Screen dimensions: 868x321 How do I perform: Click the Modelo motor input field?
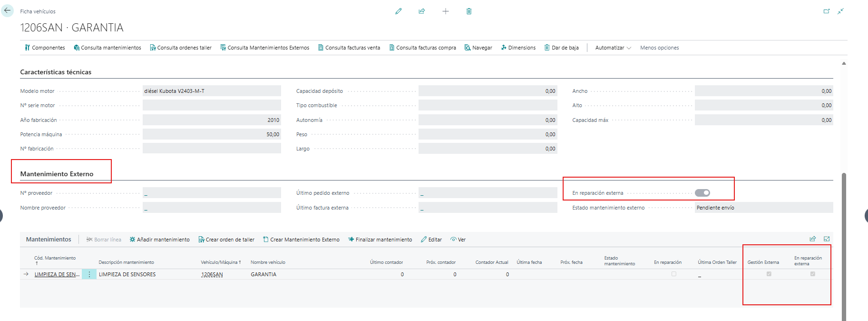coord(212,91)
